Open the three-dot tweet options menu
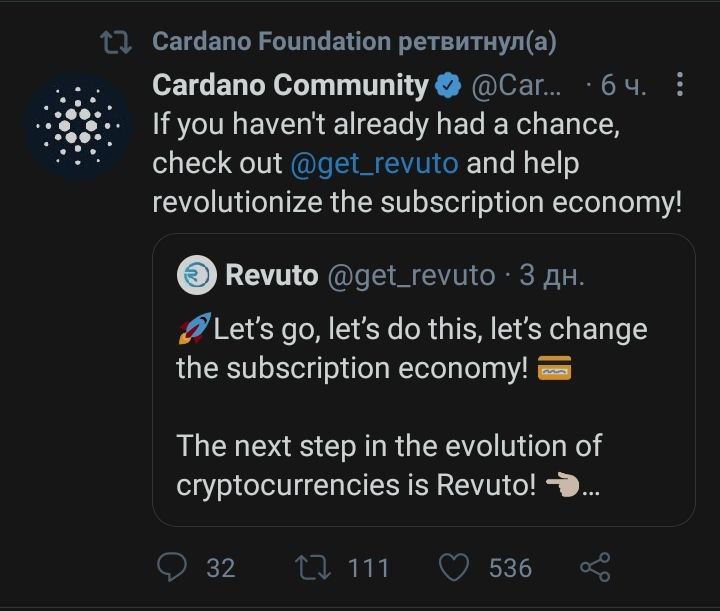Image resolution: width=720 pixels, height=611 pixels. pos(680,86)
